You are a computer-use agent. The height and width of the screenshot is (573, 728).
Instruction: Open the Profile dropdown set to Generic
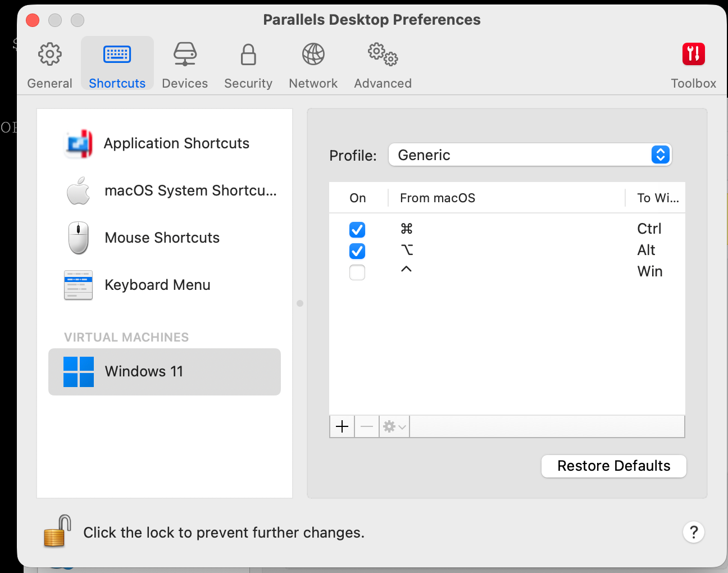(530, 155)
